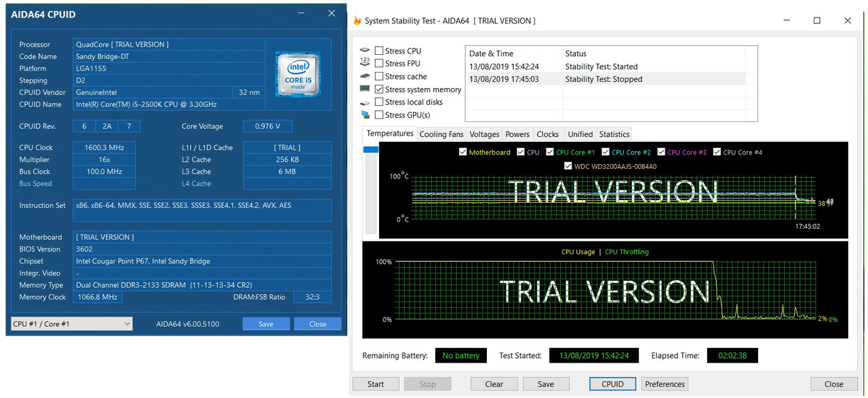Enable Stress cache checkbox
Image resolution: width=868 pixels, height=398 pixels.
click(x=379, y=77)
